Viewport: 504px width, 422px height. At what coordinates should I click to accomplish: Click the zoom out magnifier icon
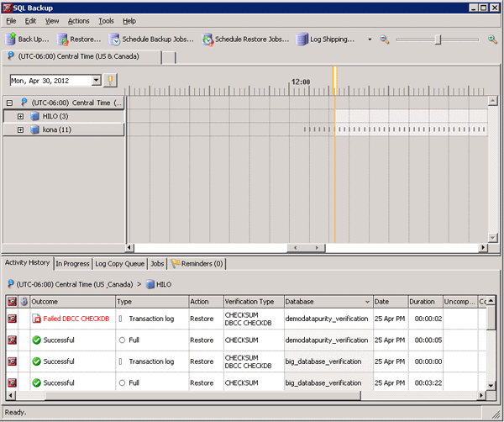(x=385, y=40)
